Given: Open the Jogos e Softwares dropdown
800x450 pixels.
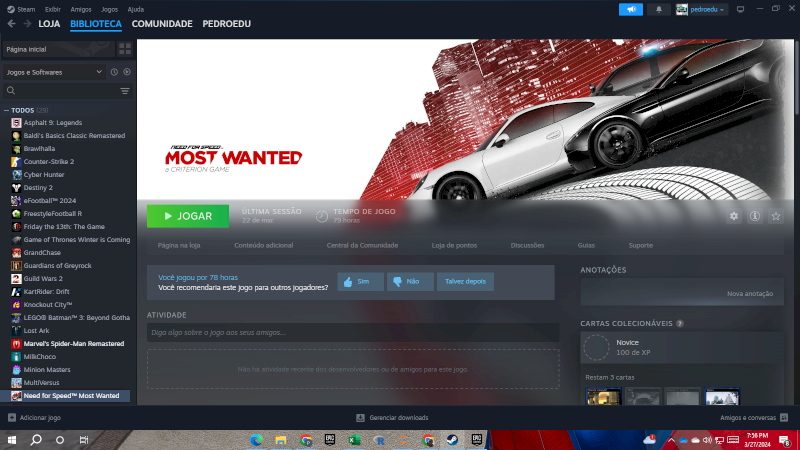Looking at the screenshot, I should click(54, 72).
